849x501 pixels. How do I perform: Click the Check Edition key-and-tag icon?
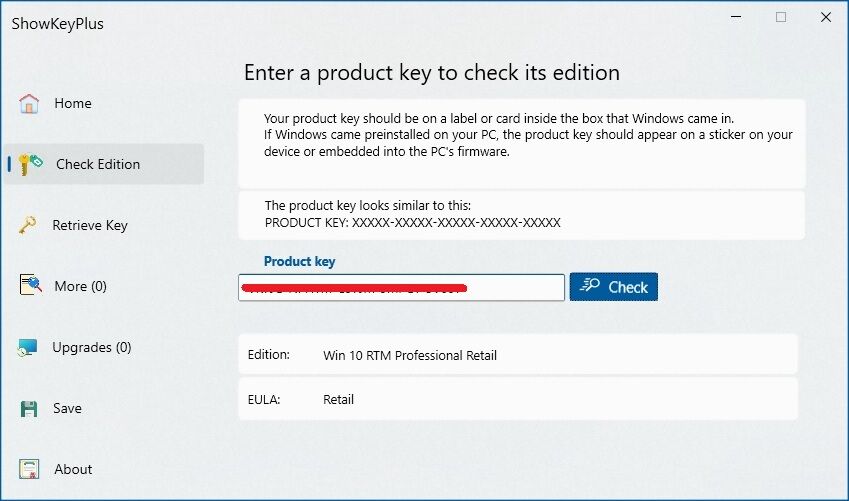point(30,164)
